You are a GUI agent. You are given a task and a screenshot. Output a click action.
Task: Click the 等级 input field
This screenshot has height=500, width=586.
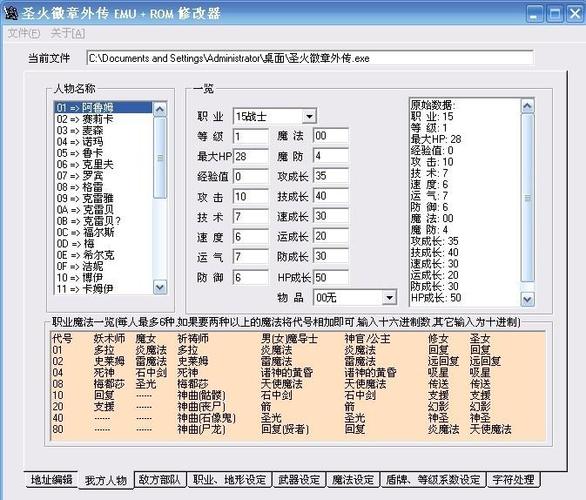250,136
